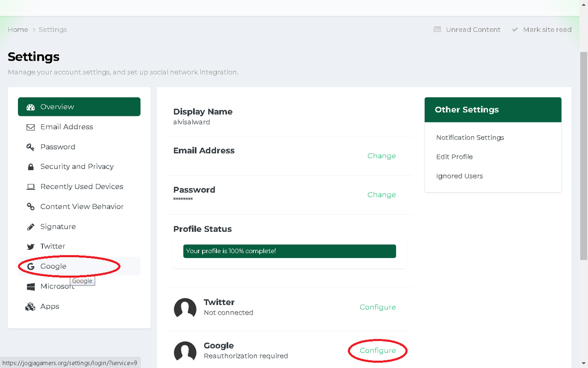This screenshot has height=368, width=588.
Task: Click the Twitter bird icon in sidebar
Action: [x=31, y=247]
